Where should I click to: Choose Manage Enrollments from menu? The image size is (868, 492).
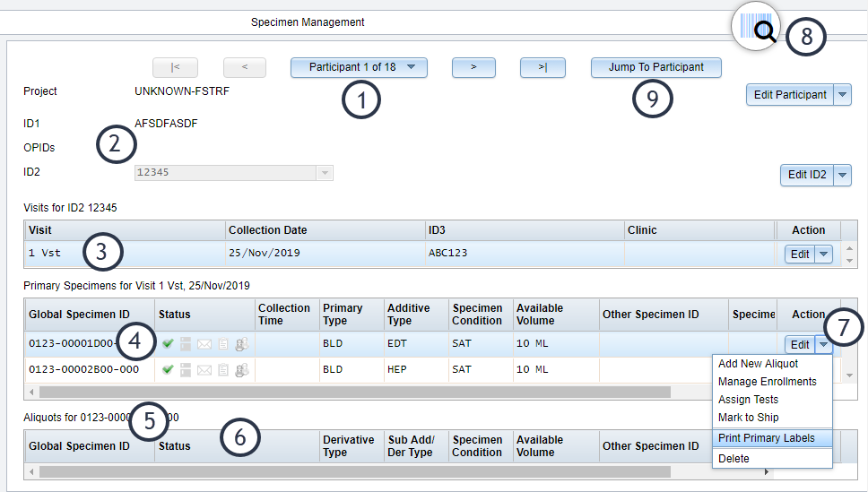tap(772, 381)
